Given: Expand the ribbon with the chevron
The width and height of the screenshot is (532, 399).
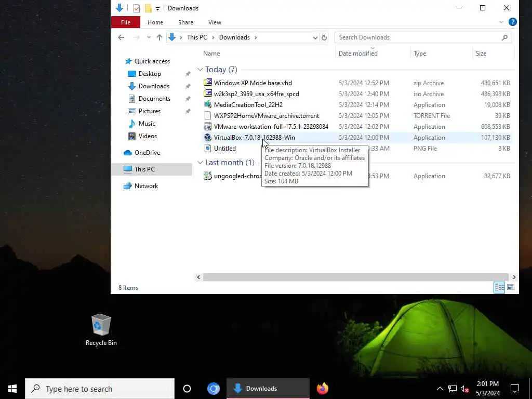Looking at the screenshot, I should (x=501, y=22).
